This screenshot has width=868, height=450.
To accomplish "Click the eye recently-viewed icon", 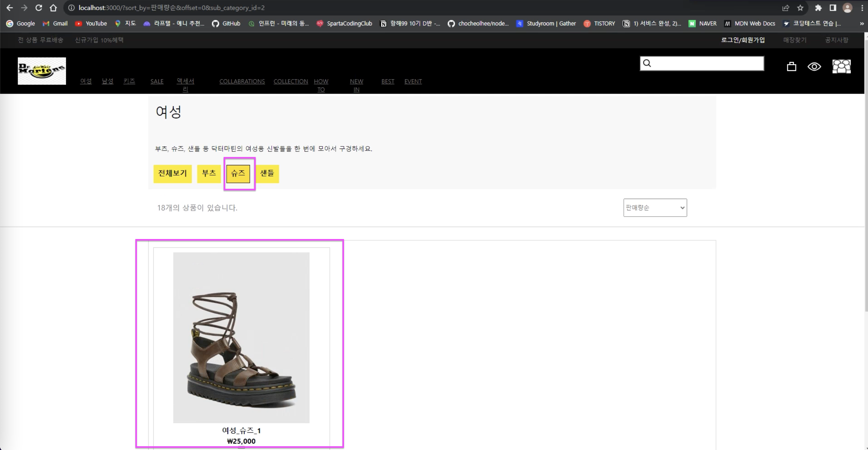I will 814,67.
